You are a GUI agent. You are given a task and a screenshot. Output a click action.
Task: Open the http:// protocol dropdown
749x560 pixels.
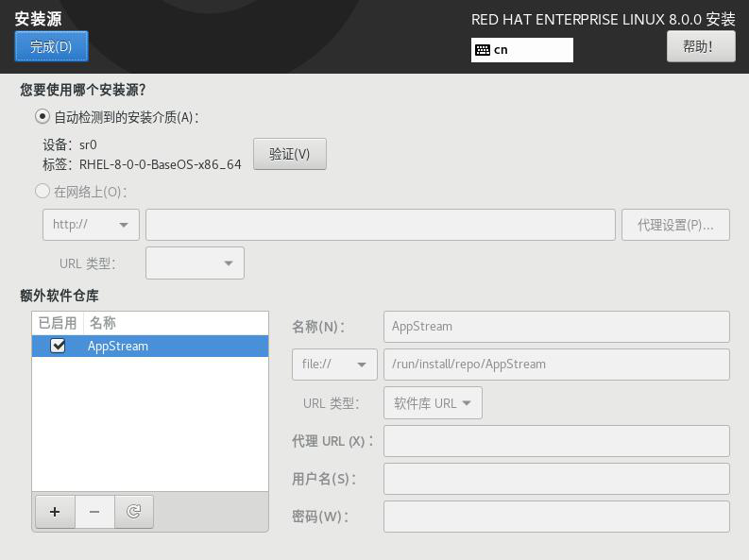pos(91,225)
